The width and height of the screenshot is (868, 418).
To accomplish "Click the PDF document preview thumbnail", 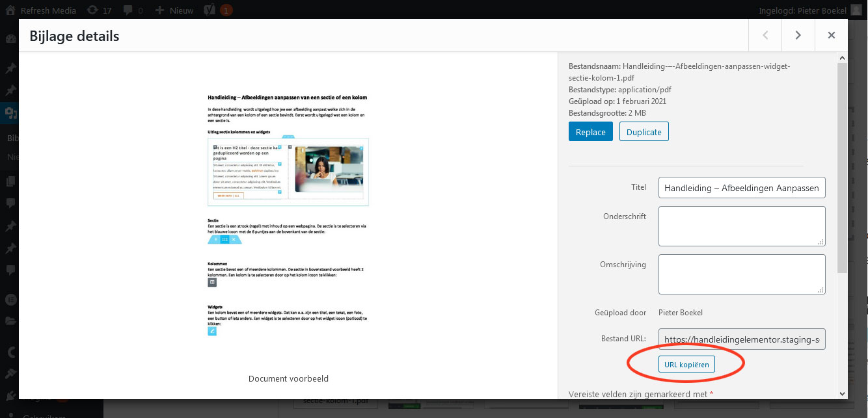I will tap(288, 215).
